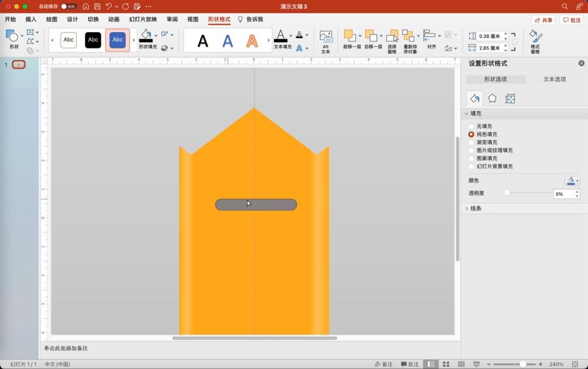Select the 大小与属性 icon in format panel
Screen dimensions: 588x369
510,99
